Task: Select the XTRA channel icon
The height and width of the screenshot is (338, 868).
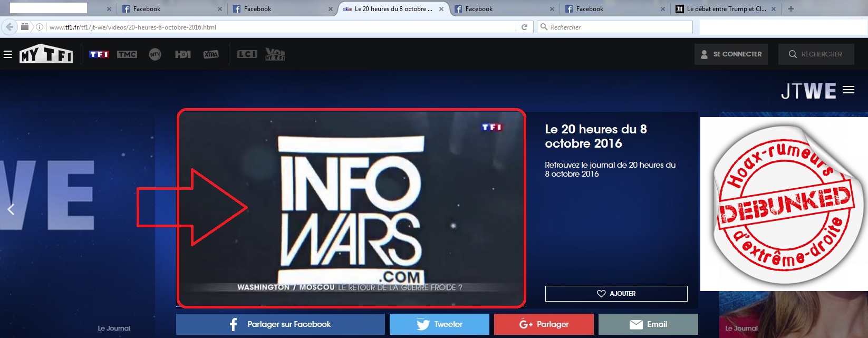Action: [211, 54]
